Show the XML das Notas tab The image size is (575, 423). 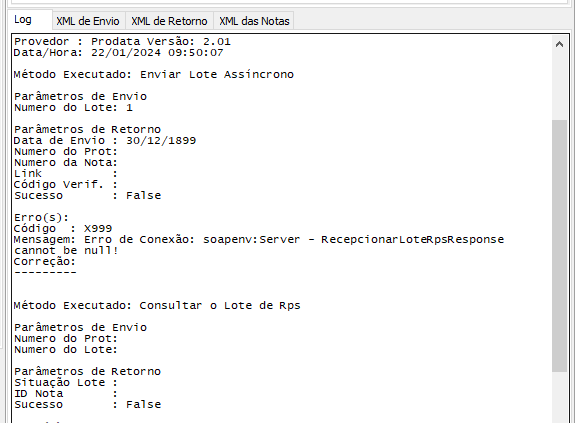[254, 21]
